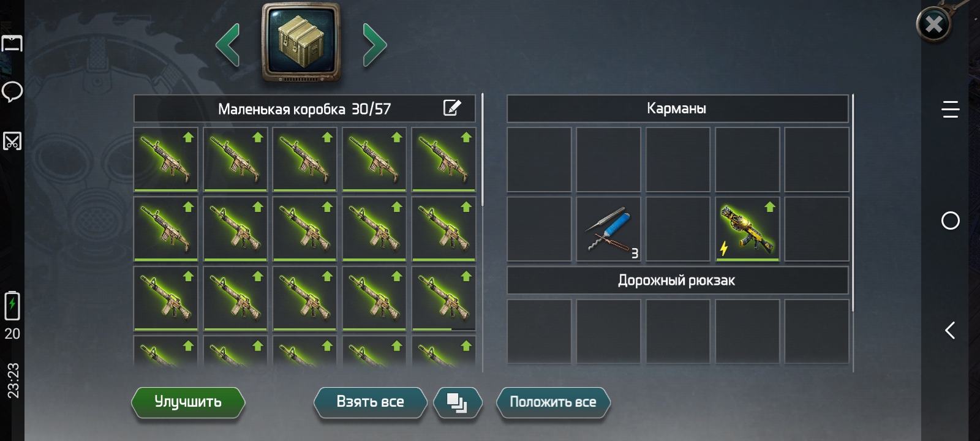Select the scalpel tools item in pockets
This screenshot has height=441, width=980.
click(608, 229)
